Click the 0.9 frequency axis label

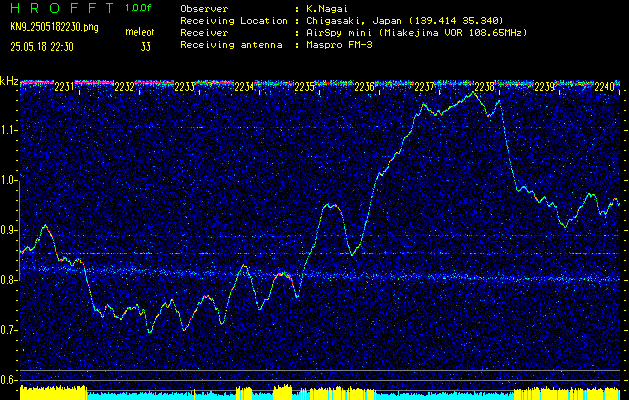pos(9,230)
